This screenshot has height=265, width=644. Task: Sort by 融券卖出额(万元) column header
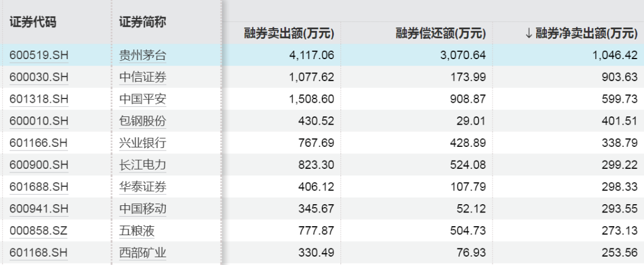289,33
